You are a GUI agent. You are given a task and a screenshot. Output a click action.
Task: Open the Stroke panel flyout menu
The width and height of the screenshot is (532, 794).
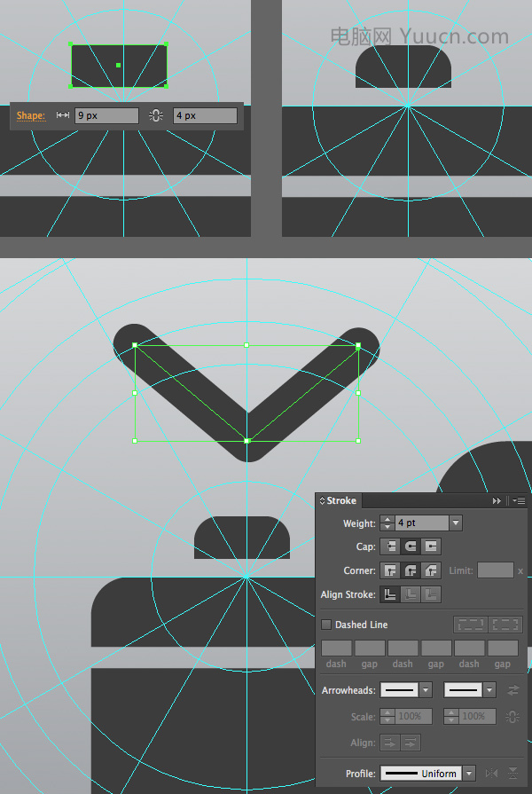[519, 500]
